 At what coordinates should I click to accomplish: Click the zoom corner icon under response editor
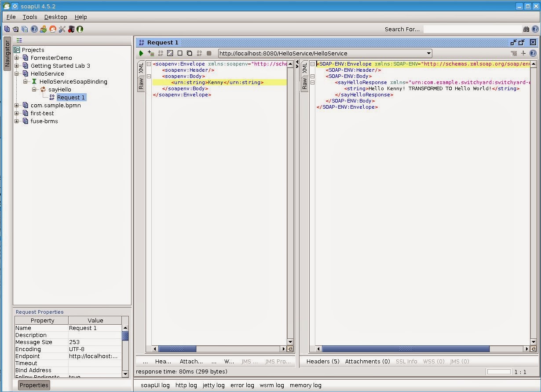click(534, 349)
